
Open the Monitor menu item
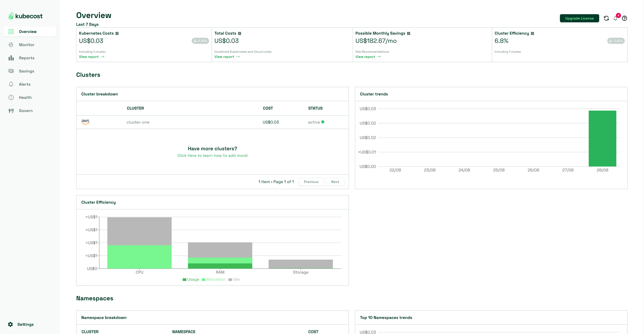[x=26, y=45]
